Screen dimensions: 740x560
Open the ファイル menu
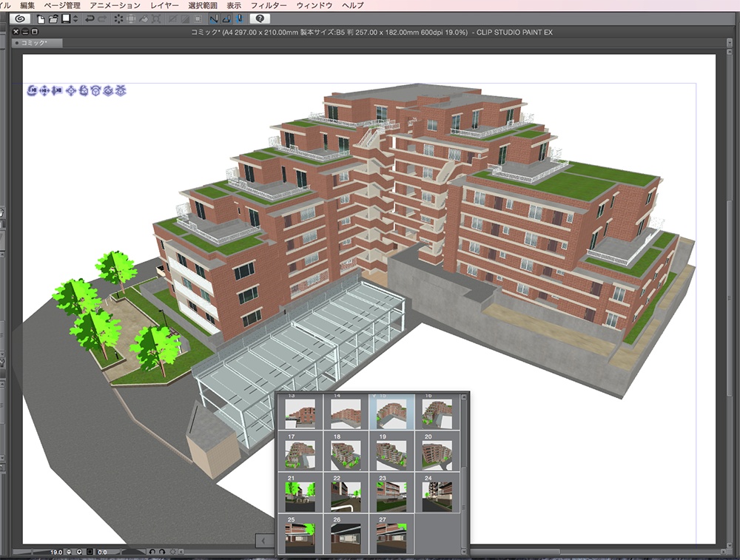pyautogui.click(x=6, y=4)
